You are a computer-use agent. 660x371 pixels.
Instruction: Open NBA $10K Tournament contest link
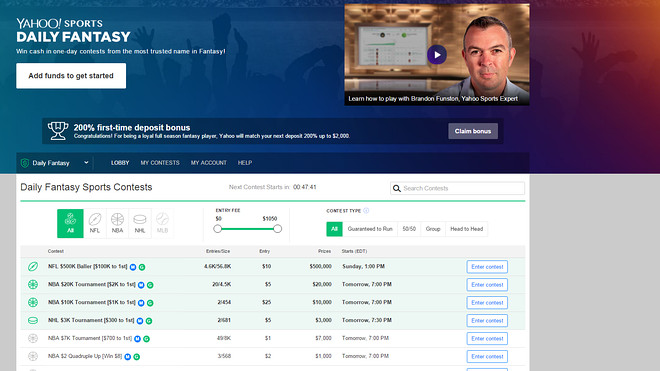point(92,302)
